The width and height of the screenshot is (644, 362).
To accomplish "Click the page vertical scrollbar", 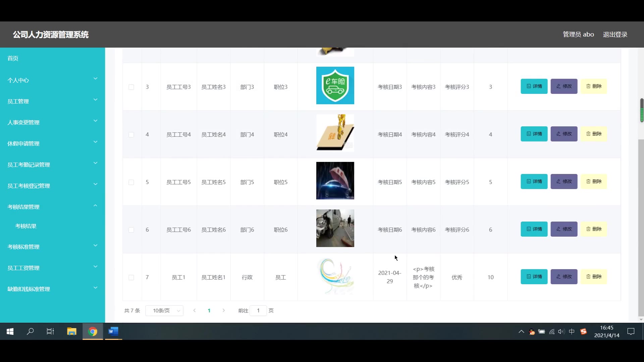I will [x=641, y=228].
